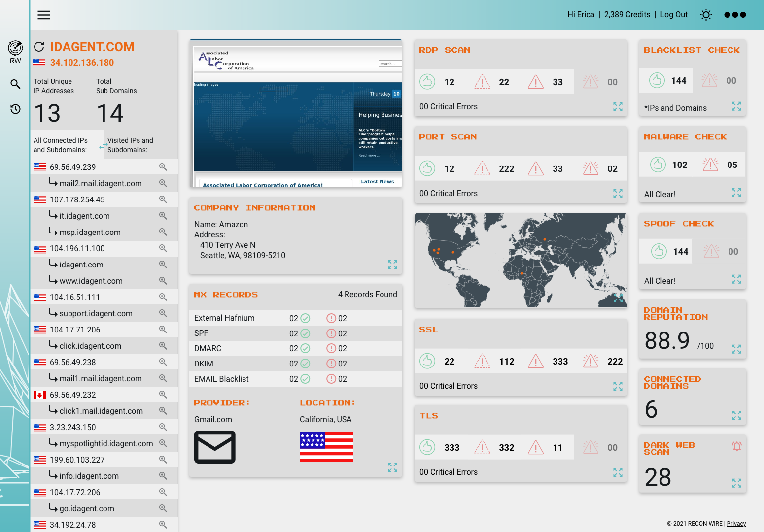Select the mail1.mail.idagent.com subdomain row
Viewport: 764px width, 532px height.
pos(104,378)
